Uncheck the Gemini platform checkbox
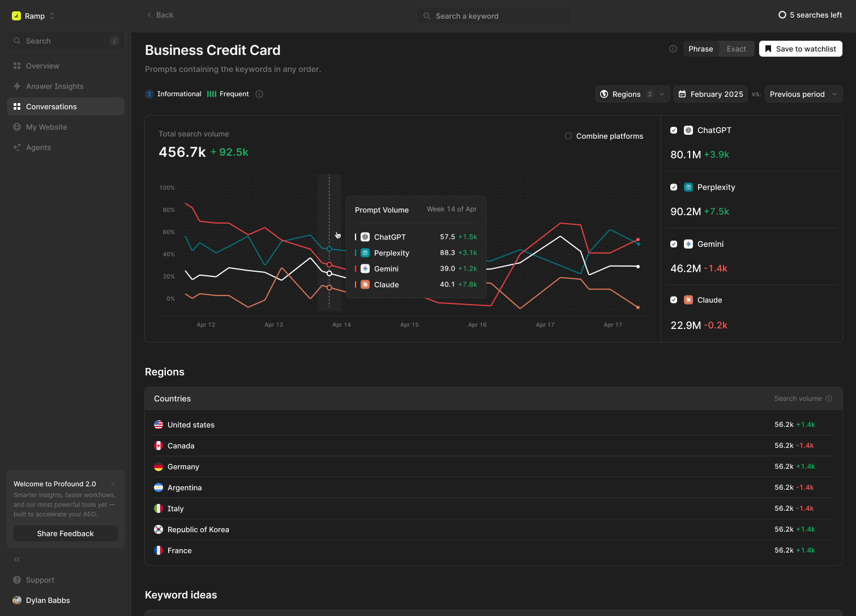The height and width of the screenshot is (616, 856). [674, 244]
